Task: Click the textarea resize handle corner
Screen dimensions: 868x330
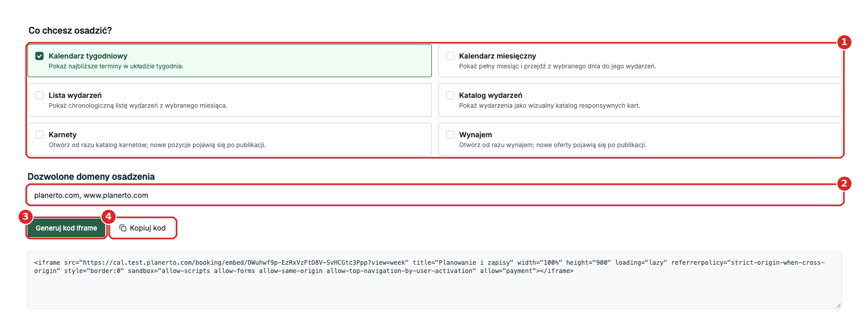Action: pos(838,305)
